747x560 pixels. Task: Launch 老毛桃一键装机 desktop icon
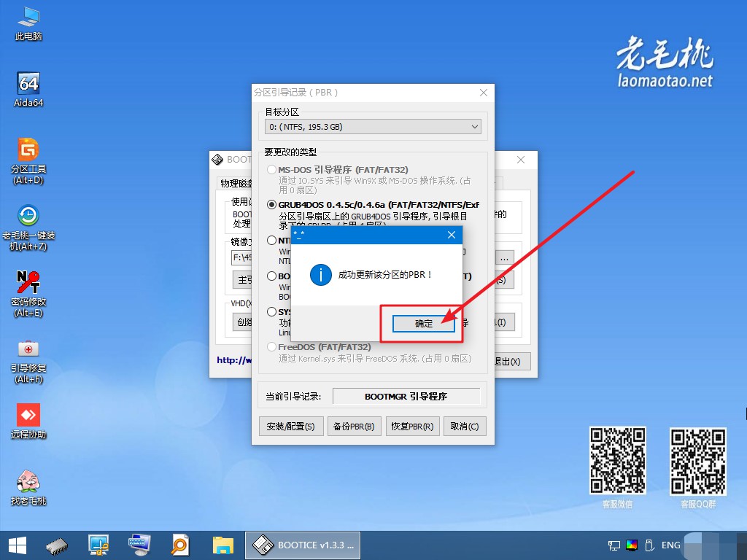point(28,227)
